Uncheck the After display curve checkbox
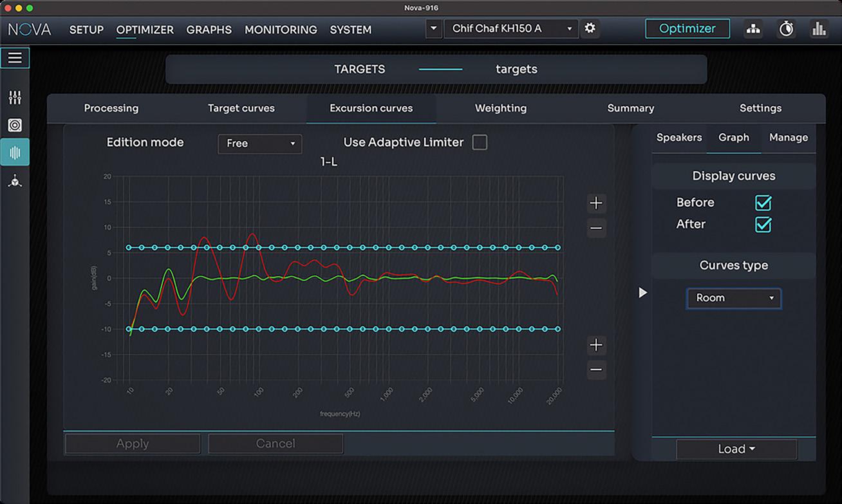 click(763, 225)
